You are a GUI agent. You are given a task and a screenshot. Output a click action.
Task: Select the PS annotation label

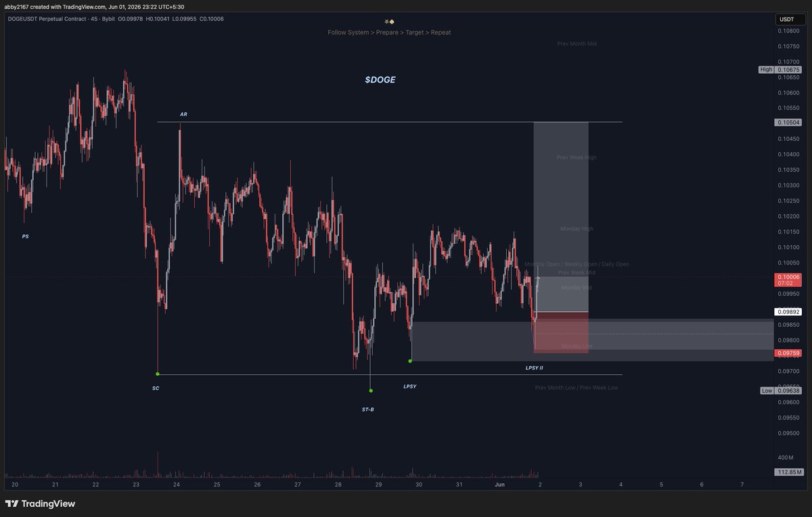25,237
